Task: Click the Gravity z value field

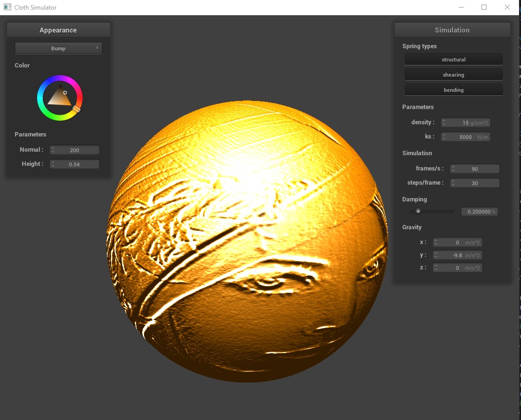Action: pos(457,268)
